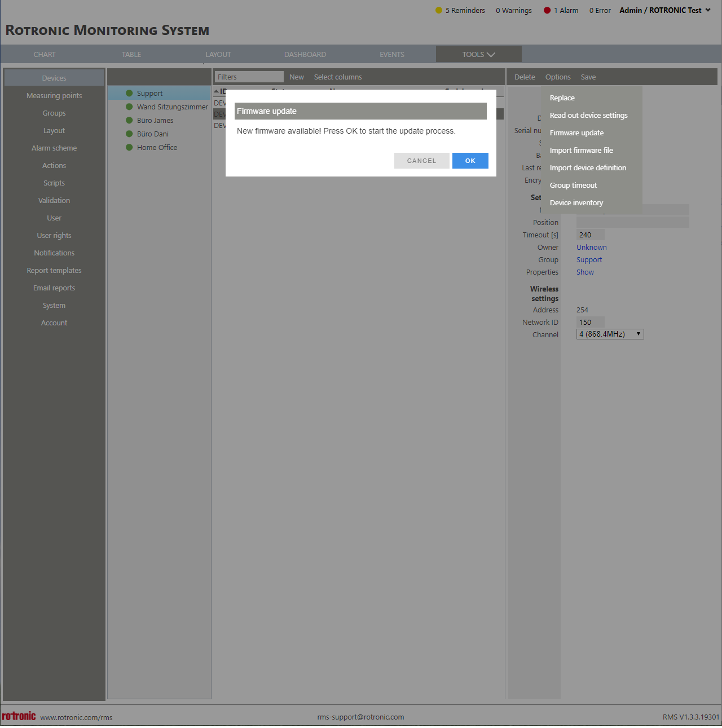722x728 pixels.
Task: Open the LAYOUT tab
Action: point(218,55)
